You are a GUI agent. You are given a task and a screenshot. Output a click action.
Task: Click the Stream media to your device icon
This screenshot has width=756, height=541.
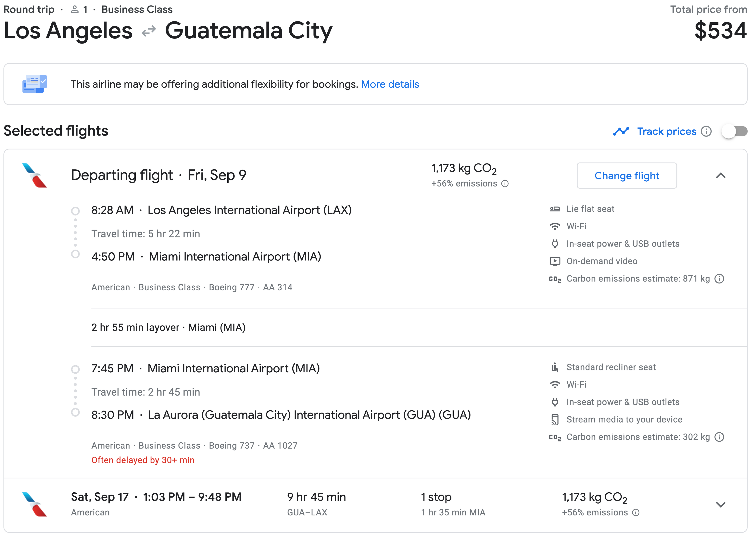point(555,420)
